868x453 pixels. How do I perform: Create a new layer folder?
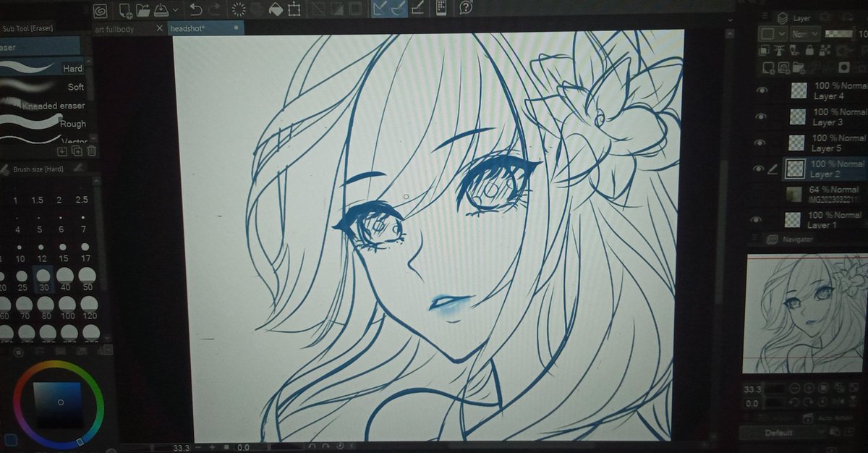tap(798, 68)
